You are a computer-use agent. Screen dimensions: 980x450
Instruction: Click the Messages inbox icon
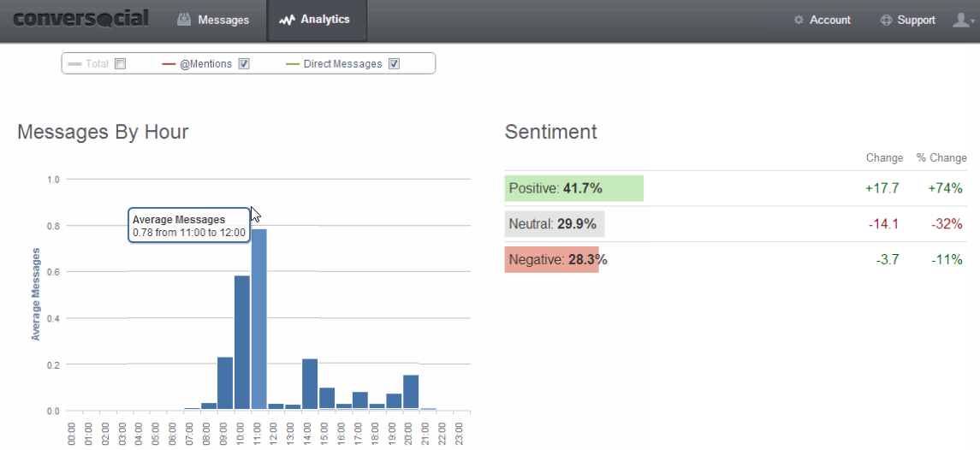(184, 20)
